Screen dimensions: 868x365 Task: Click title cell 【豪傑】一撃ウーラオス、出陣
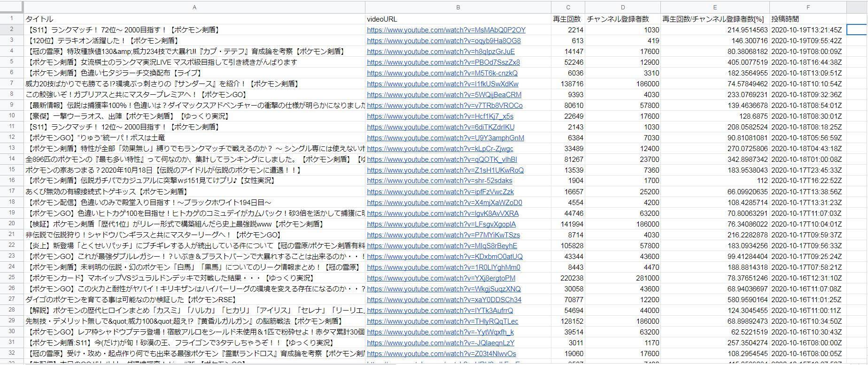[x=194, y=116]
